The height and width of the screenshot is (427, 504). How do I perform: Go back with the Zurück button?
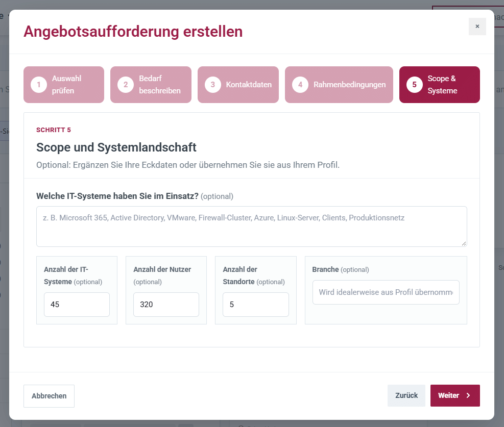click(x=406, y=395)
